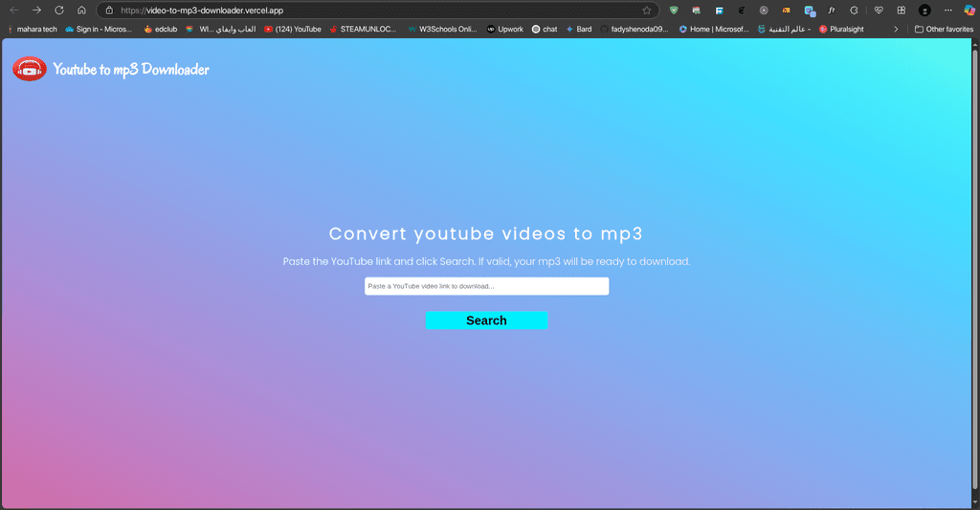
Task: Open the Arabic 'عالم التقنية' bookmark
Action: tap(784, 29)
